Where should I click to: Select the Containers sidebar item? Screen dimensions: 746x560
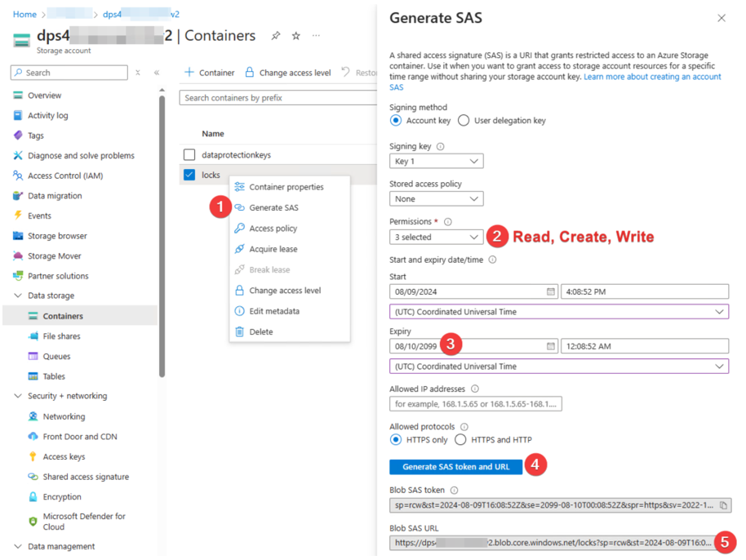click(80, 316)
